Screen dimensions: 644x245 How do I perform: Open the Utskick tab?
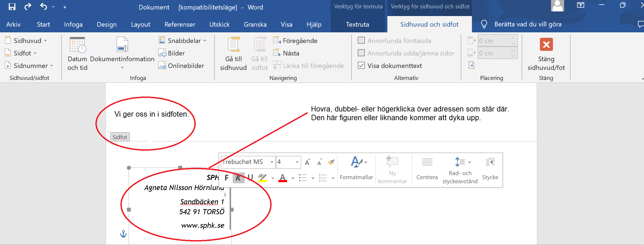click(219, 24)
